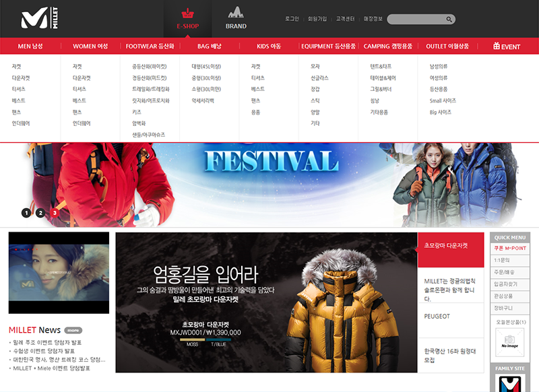Click the 회원가입 sign-up link

pyautogui.click(x=317, y=19)
